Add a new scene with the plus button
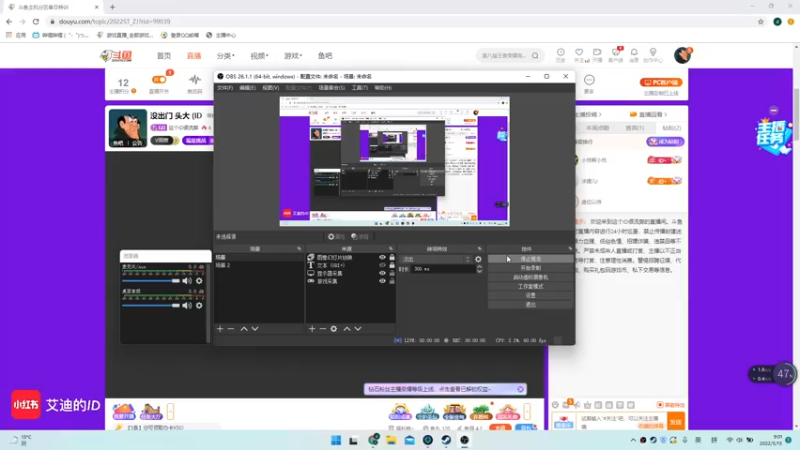The height and width of the screenshot is (450, 800). [x=220, y=329]
